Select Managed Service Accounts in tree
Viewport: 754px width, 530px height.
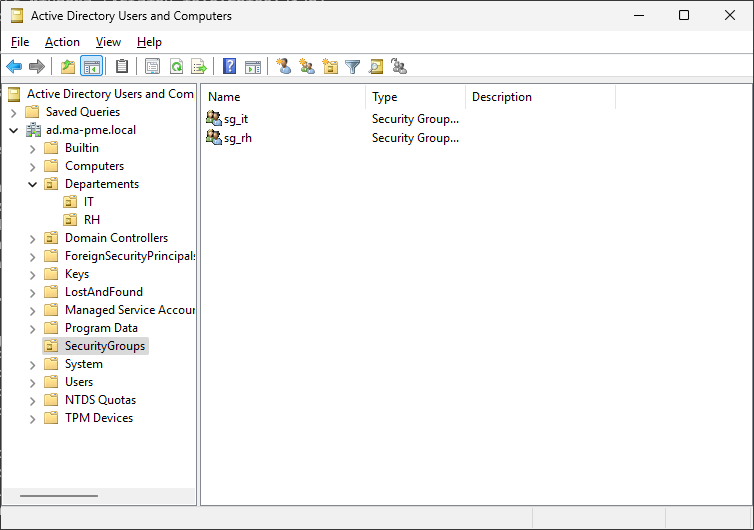tap(130, 310)
